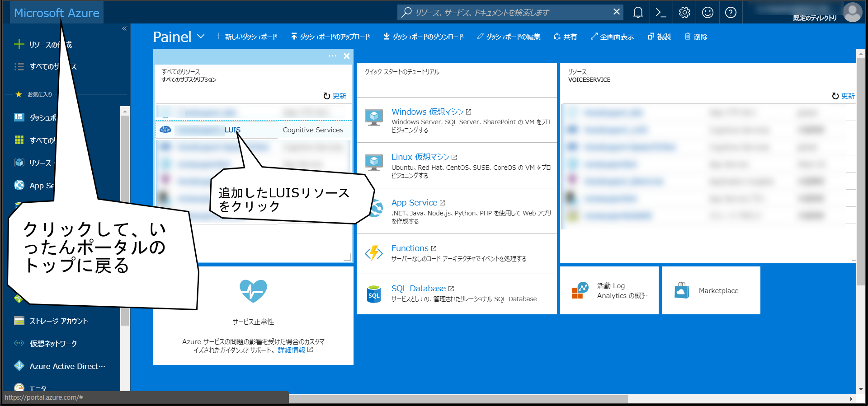Open the resource groups cube icon in sidebar

19,163
